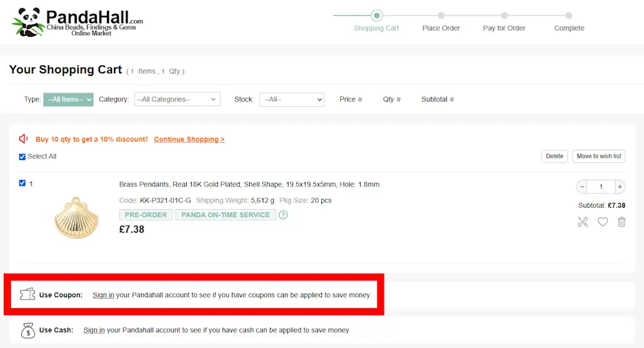Follow the Continue Shopping link

click(189, 139)
